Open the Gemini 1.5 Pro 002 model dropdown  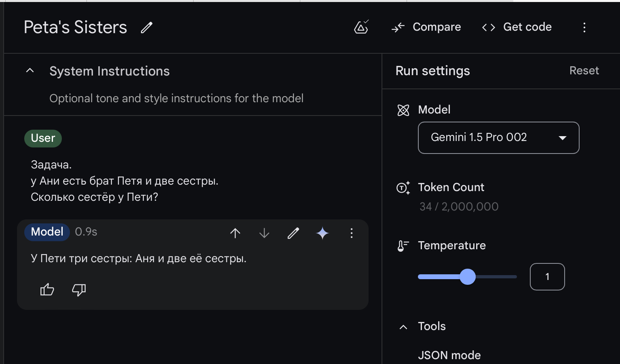(x=498, y=138)
